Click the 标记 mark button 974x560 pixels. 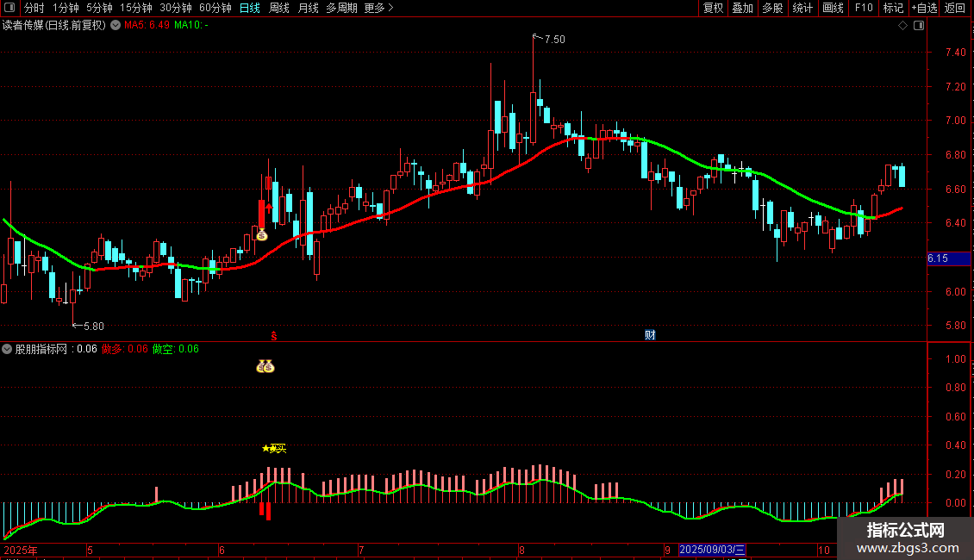[x=893, y=8]
